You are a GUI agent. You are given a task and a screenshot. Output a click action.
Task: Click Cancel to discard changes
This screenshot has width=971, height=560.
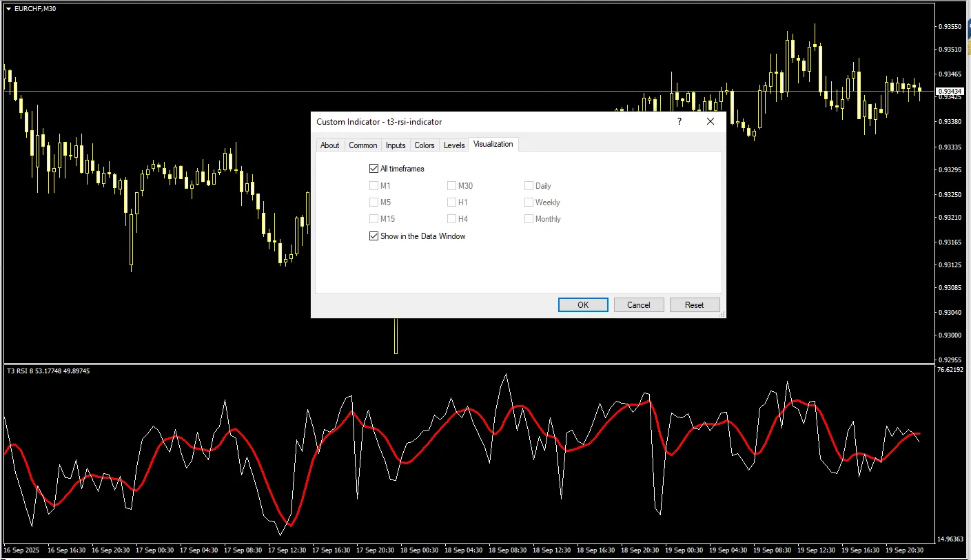coord(638,304)
